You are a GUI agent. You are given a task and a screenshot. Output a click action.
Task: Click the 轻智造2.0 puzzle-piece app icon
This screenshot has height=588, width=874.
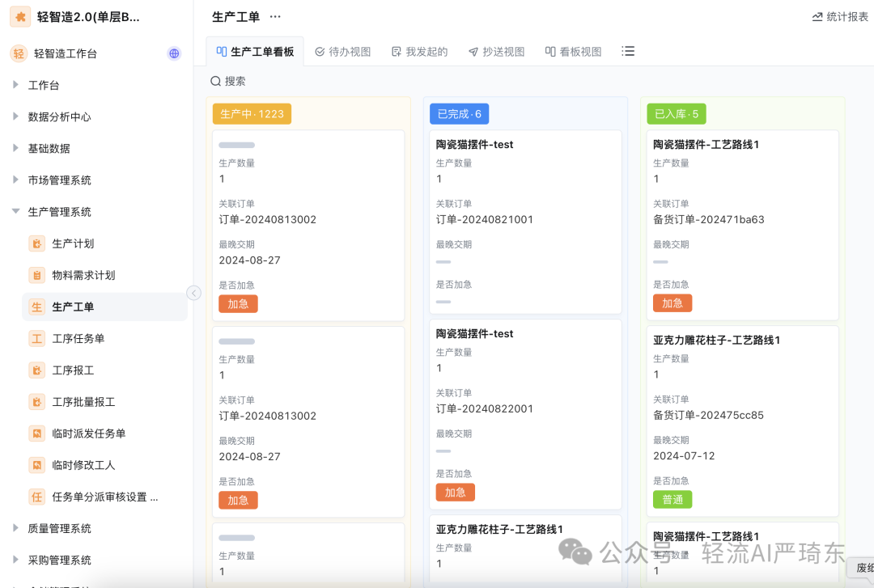point(20,16)
